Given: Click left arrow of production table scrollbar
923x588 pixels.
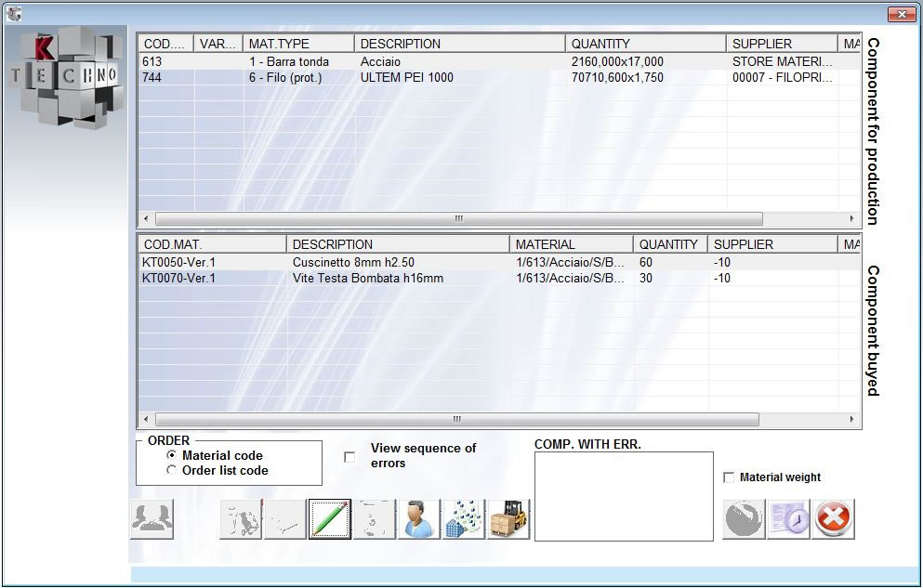Looking at the screenshot, I should click(x=146, y=218).
